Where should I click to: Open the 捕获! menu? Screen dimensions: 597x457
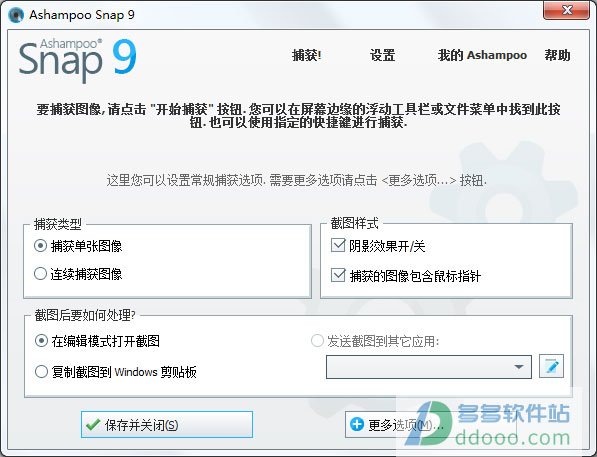point(306,55)
